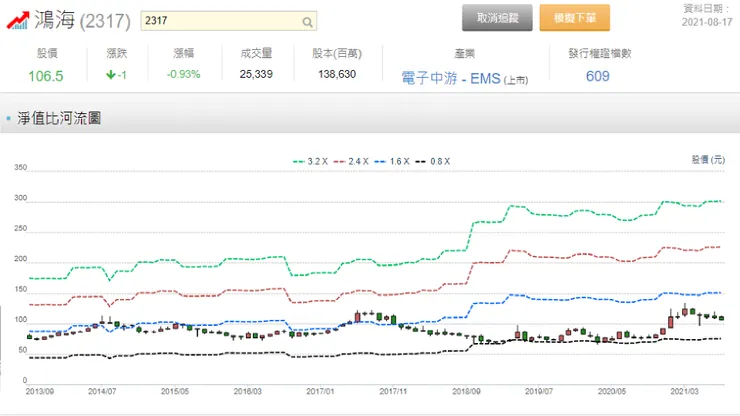The width and height of the screenshot is (740, 416).
Task: Toggle the 1.6 X blue legend series
Action: (392, 161)
